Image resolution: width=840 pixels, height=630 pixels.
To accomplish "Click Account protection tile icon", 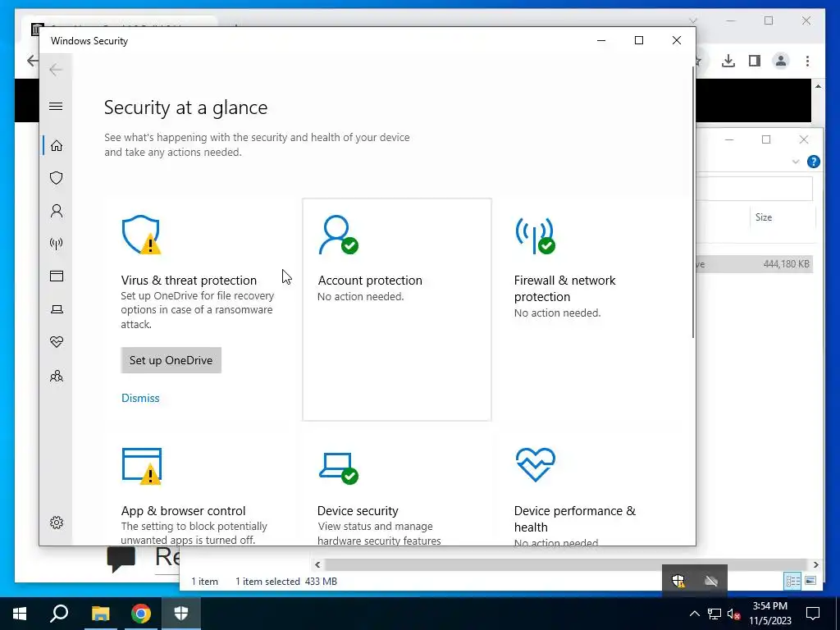I will point(338,235).
